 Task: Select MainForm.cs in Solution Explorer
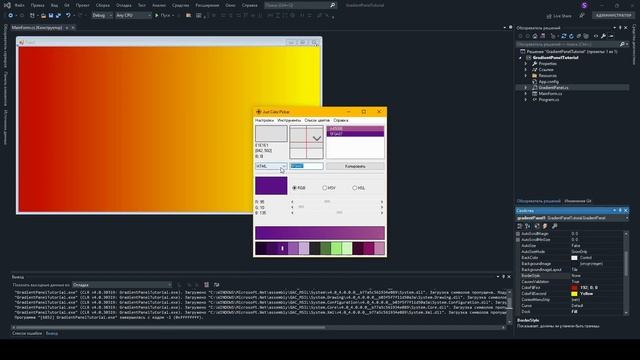(x=550, y=93)
